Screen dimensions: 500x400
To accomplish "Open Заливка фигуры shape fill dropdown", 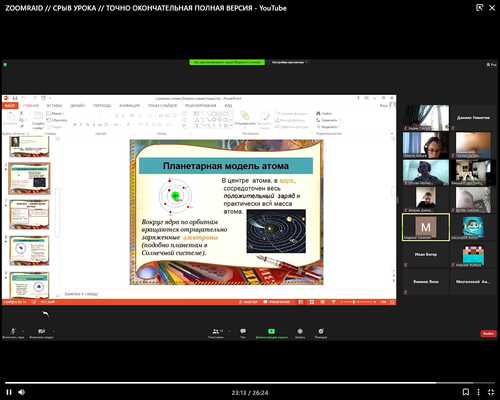I will click(292, 113).
